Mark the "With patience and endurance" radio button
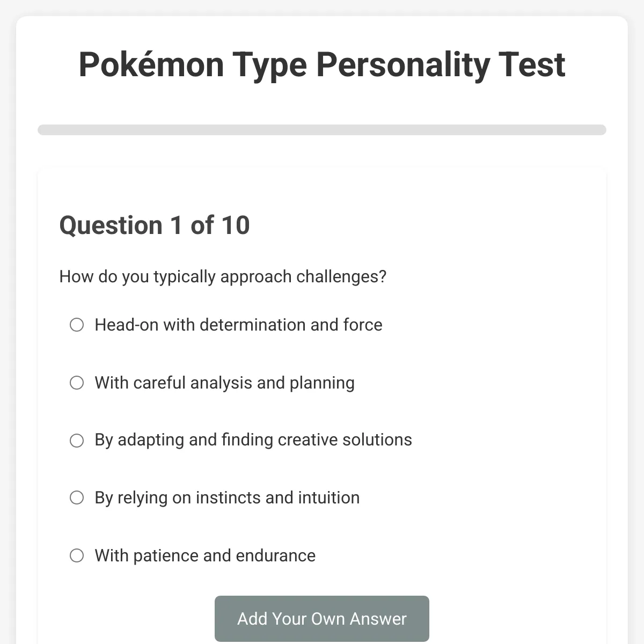 [77, 555]
